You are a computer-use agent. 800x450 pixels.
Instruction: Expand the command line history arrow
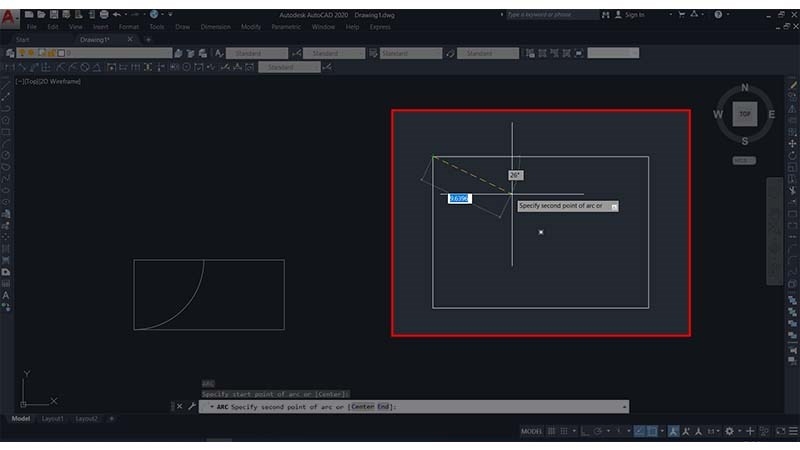[624, 407]
